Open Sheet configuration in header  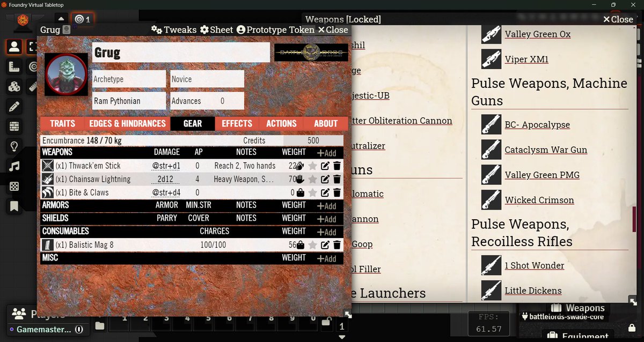(x=216, y=29)
